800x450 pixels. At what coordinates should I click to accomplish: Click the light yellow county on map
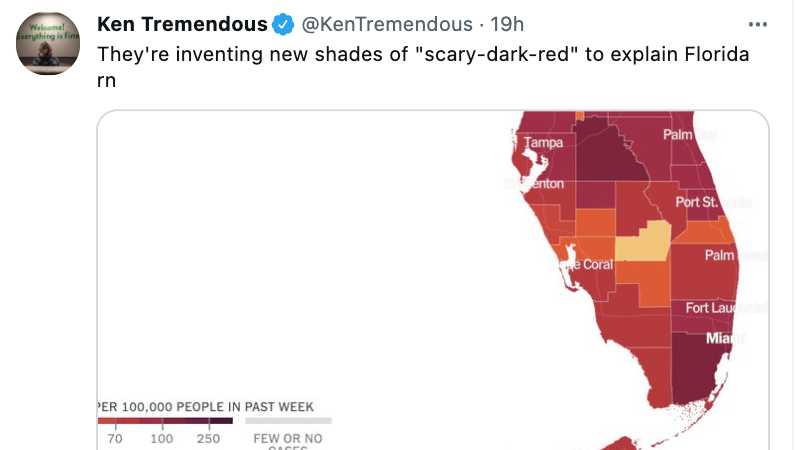click(644, 242)
